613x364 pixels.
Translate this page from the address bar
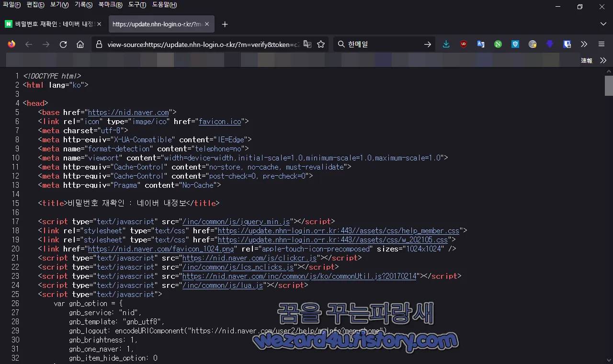tap(307, 44)
